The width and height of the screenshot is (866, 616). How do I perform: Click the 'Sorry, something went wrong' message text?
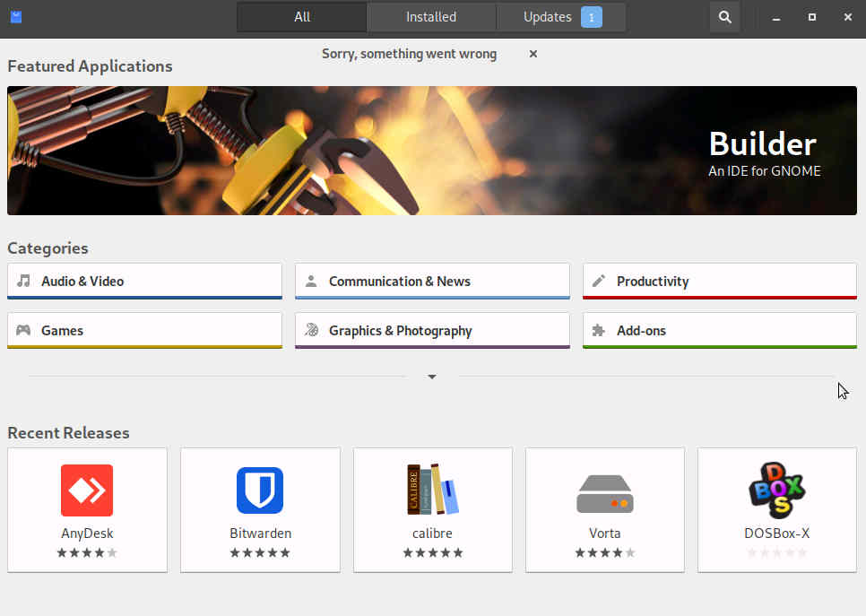pos(410,54)
